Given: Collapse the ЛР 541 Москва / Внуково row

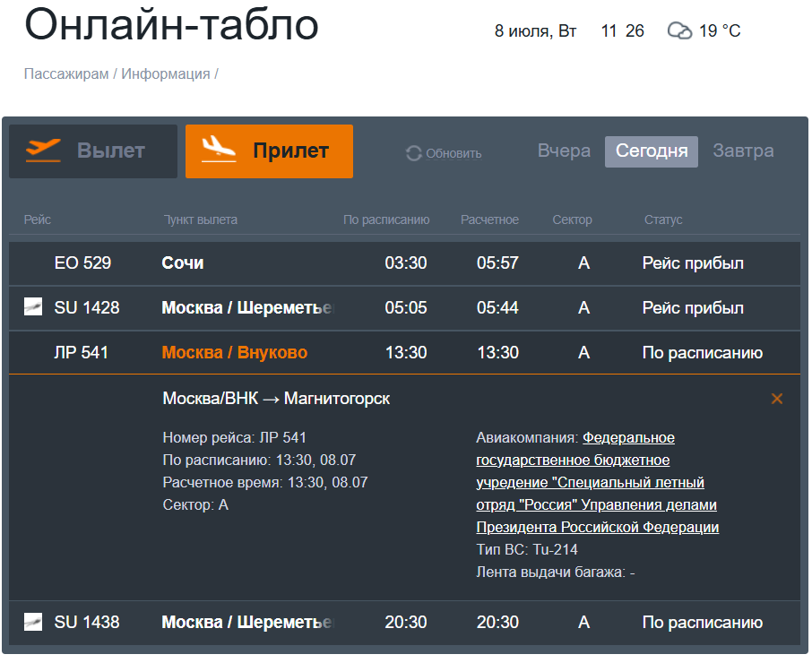Looking at the screenshot, I should pyautogui.click(x=403, y=353).
